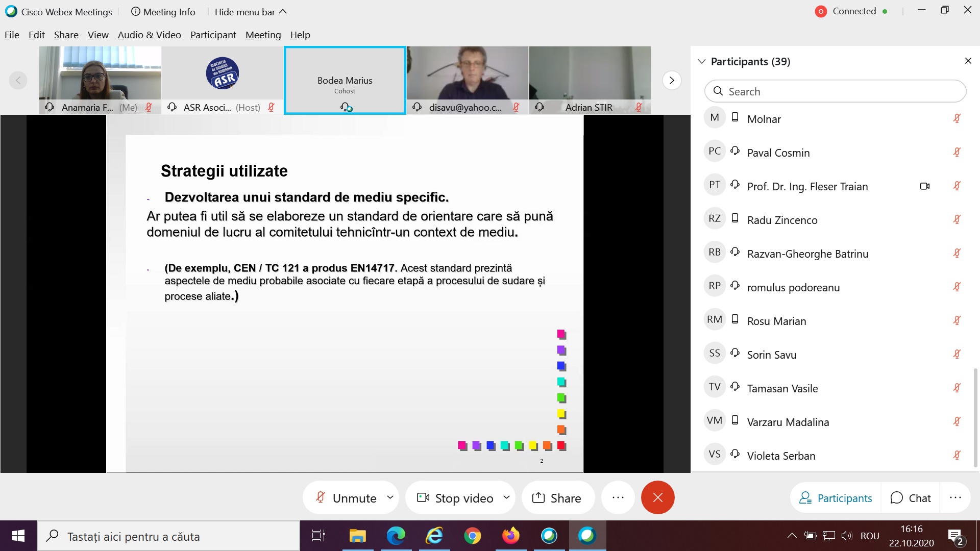Click the Share button

(x=557, y=498)
